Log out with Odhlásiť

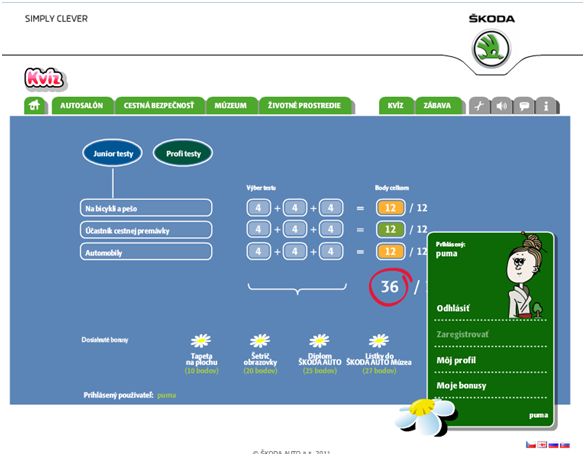pos(453,308)
